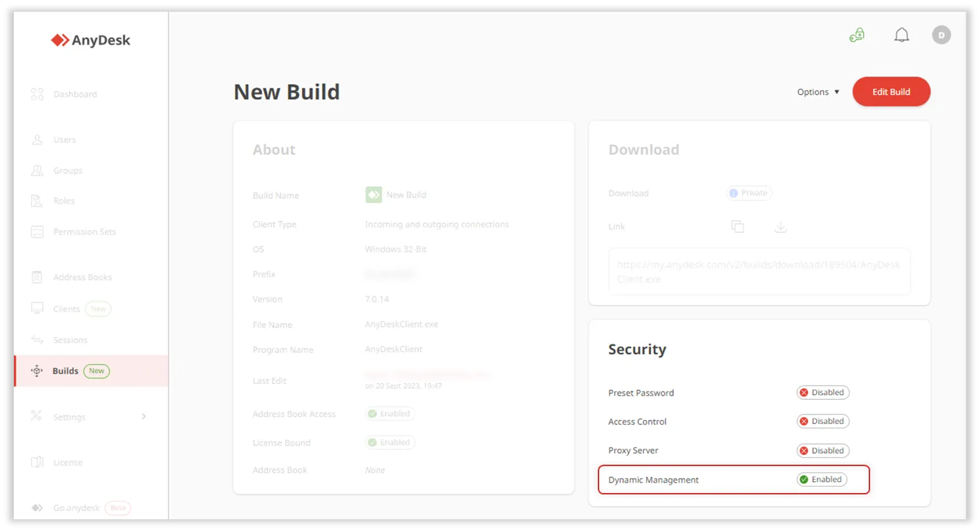
Task: Click the Edit Build button
Action: click(891, 92)
